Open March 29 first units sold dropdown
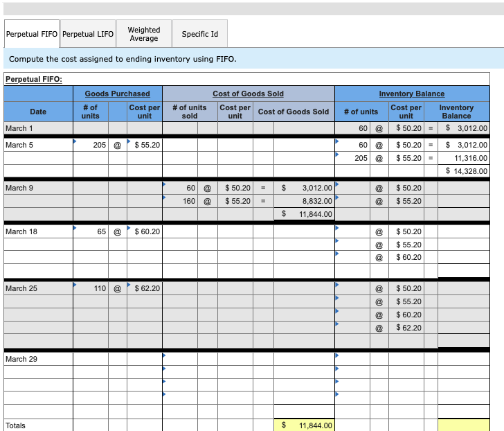Image resolution: width=504 pixels, height=431 pixels. point(180,359)
